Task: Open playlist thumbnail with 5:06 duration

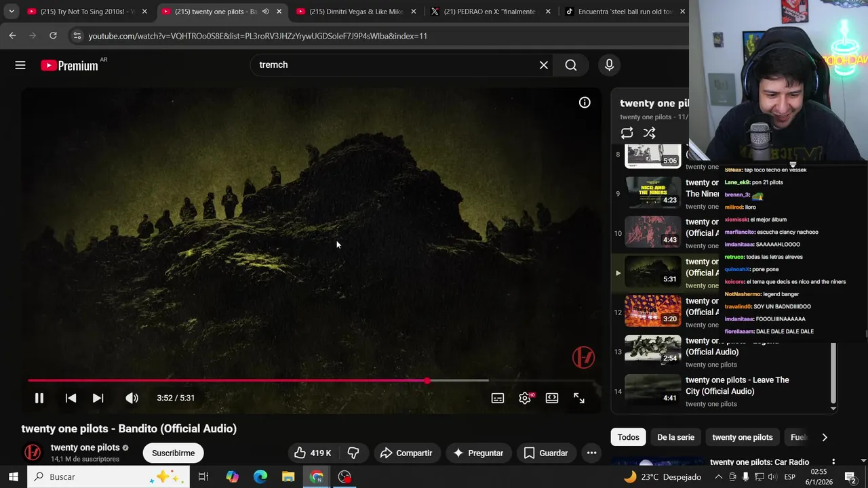Action: coord(652,155)
